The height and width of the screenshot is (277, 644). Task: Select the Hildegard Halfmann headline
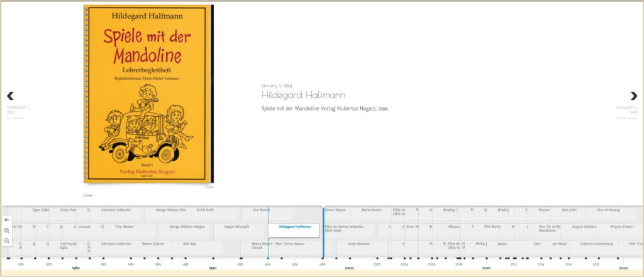coord(303,95)
